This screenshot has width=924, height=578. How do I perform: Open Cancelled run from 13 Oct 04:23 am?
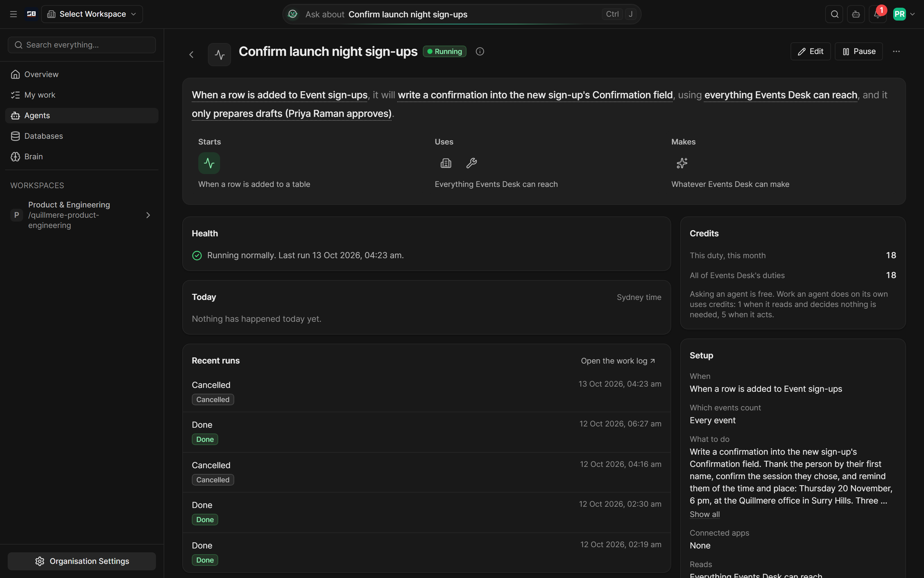426,392
